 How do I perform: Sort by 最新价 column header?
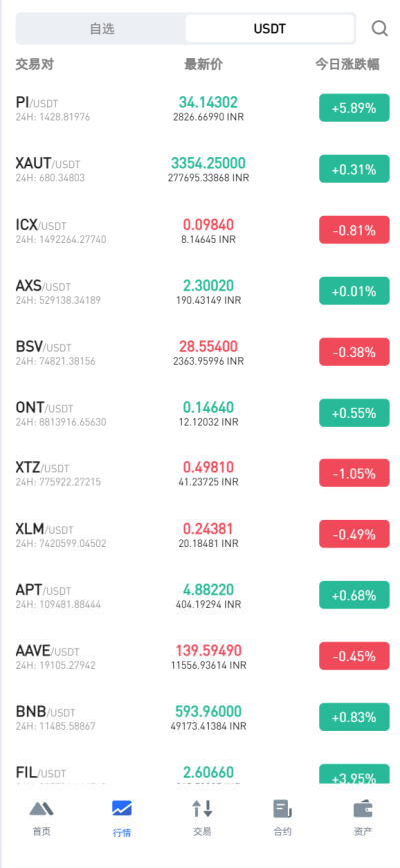203,64
